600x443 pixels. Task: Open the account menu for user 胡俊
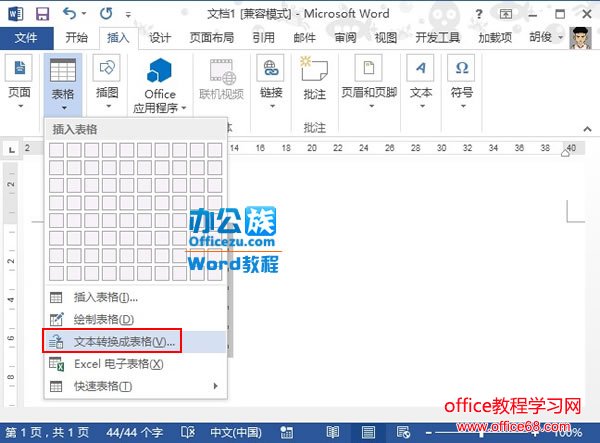tap(546, 37)
